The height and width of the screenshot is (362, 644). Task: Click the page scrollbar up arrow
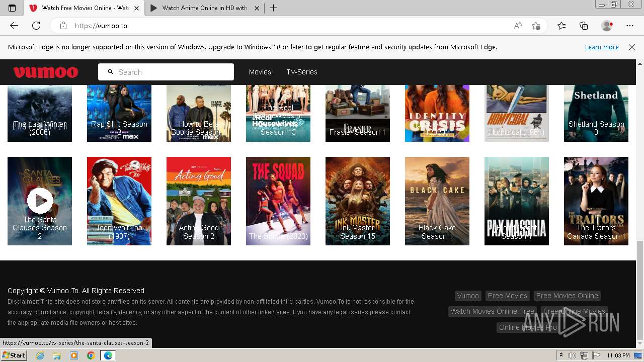640,63
